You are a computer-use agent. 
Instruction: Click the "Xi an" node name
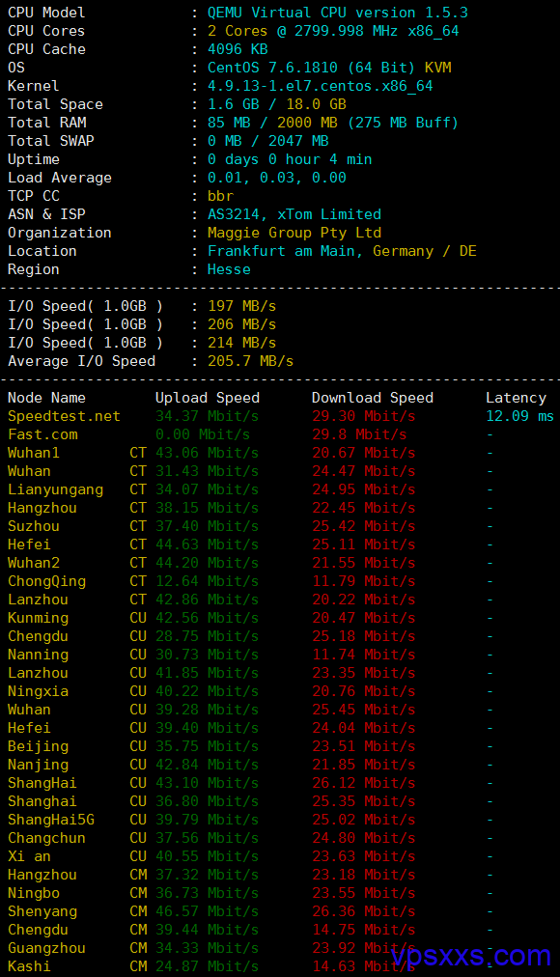[29, 856]
